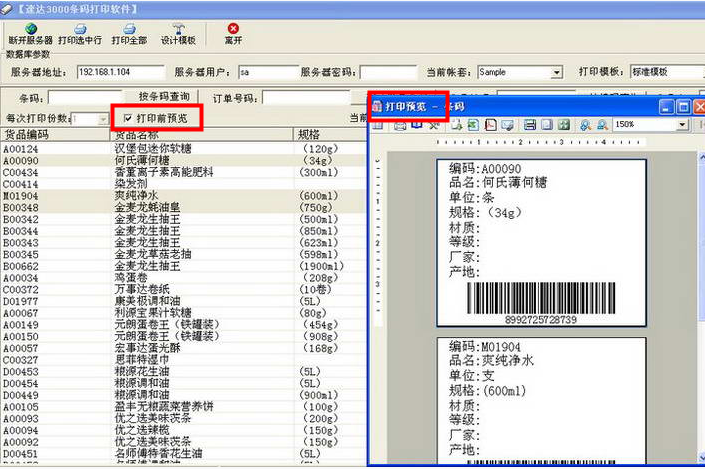The height and width of the screenshot is (469, 705).
Task: Click the 规格 column header
Action: coord(330,134)
